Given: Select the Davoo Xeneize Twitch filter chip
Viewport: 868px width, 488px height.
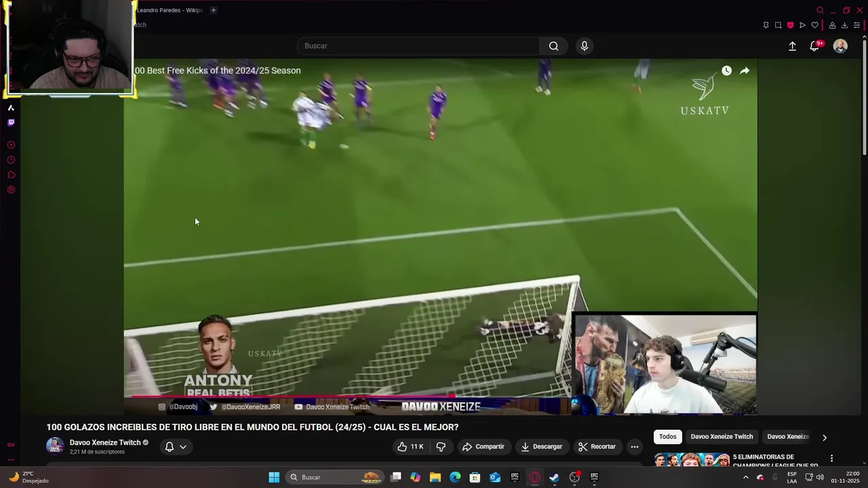Looking at the screenshot, I should point(722,437).
